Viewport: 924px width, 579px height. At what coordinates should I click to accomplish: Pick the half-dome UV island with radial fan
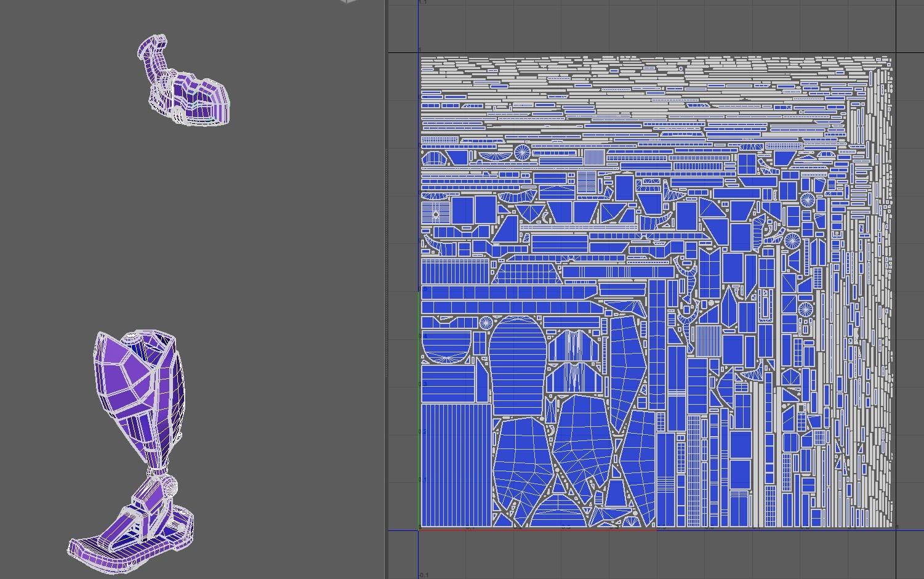tap(446, 347)
